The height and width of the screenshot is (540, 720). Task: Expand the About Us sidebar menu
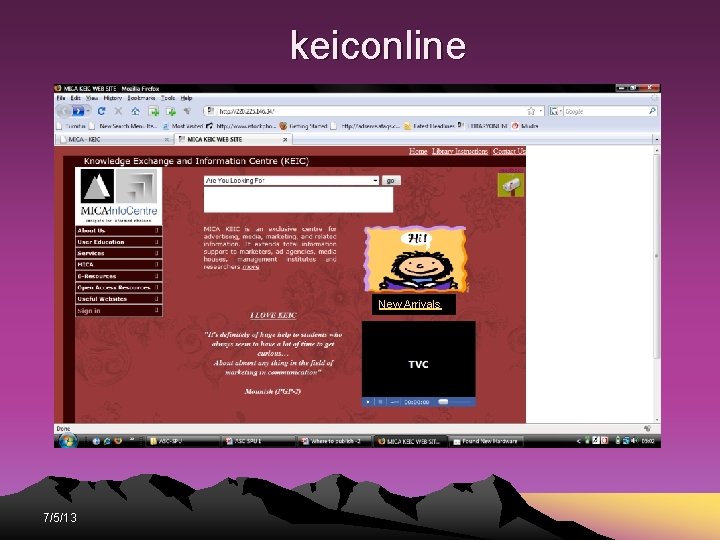point(118,231)
